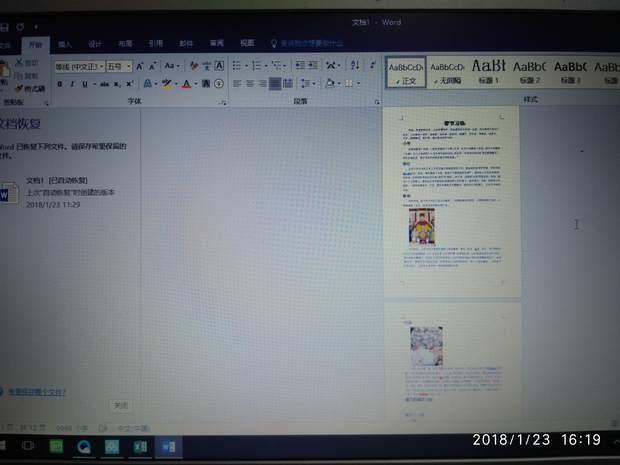Screen dimensions: 620x465
Task: Open text effects tool
Action: click(147, 83)
